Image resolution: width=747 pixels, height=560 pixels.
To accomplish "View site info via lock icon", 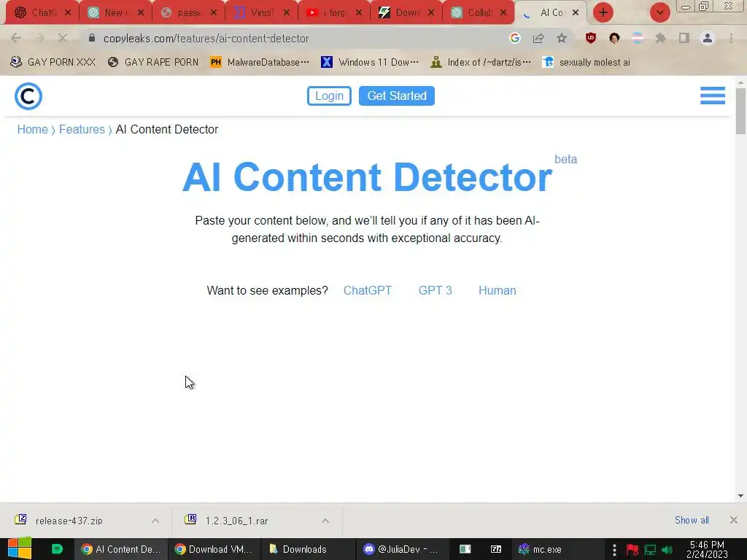I will coord(92,38).
